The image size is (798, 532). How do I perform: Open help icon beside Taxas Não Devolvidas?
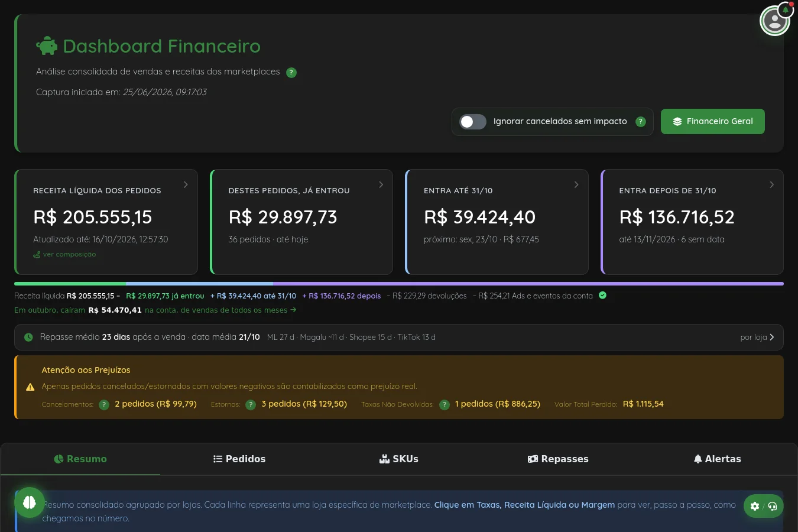pyautogui.click(x=445, y=405)
